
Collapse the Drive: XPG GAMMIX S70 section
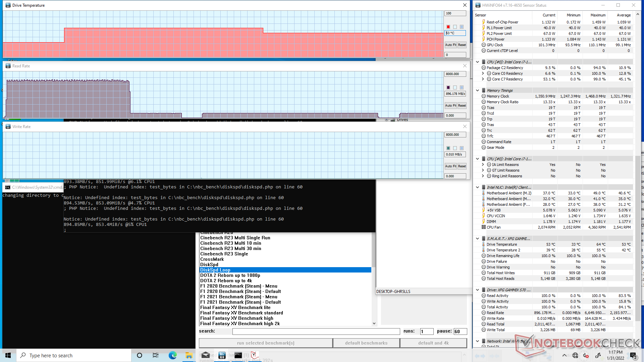477,290
